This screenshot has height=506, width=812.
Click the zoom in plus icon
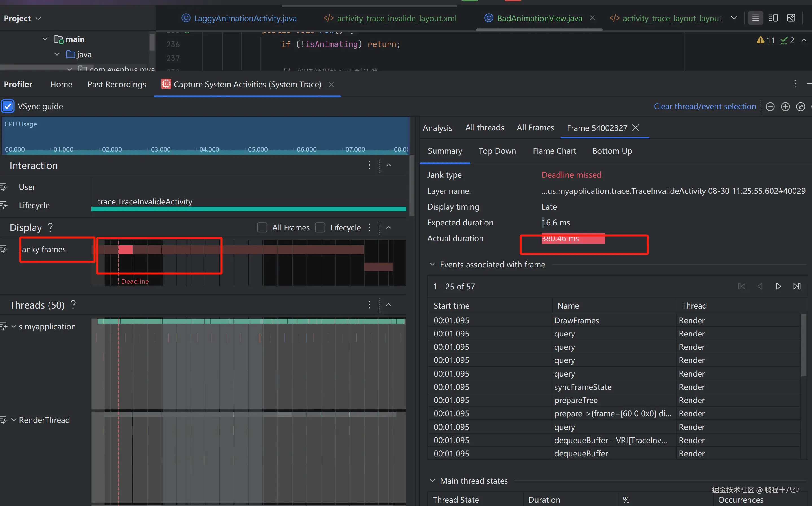pyautogui.click(x=785, y=106)
